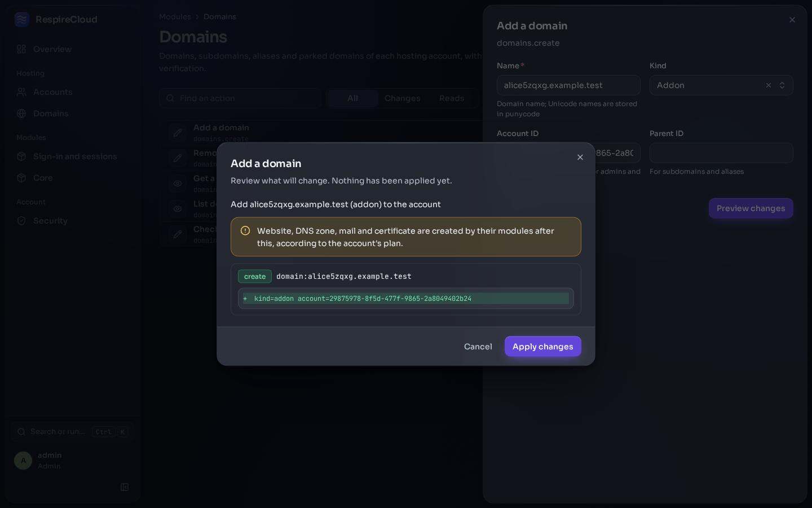The image size is (812, 508).
Task: Click the Add a domain action row
Action: (x=321, y=133)
